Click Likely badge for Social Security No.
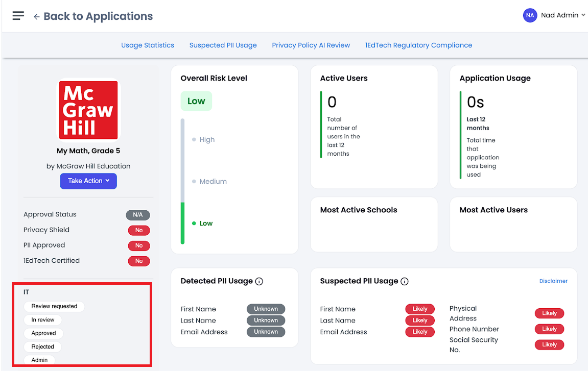The image size is (588, 371). (549, 345)
